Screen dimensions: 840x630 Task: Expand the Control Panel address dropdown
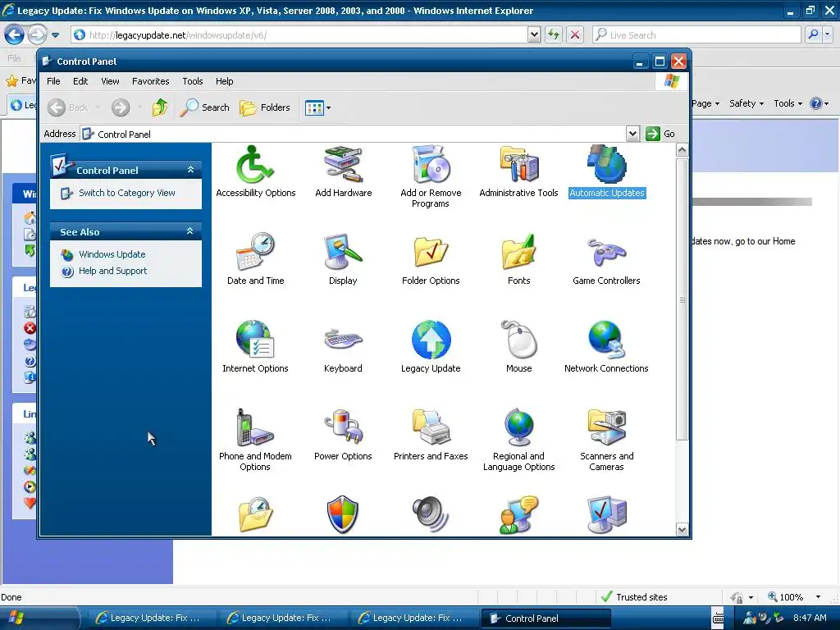632,134
